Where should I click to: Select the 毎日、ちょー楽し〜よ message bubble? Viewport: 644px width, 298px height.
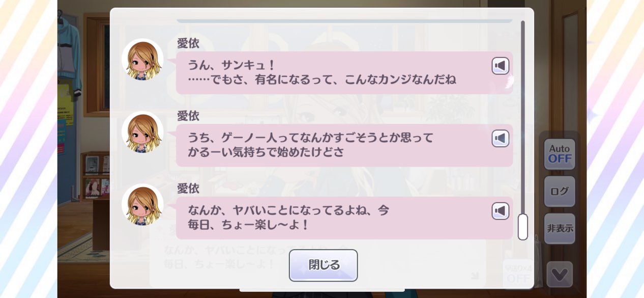344,218
